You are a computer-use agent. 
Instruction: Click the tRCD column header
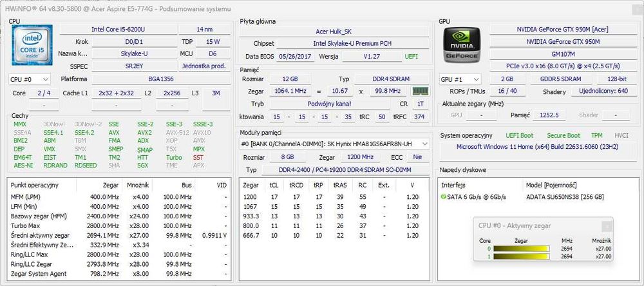click(296, 186)
